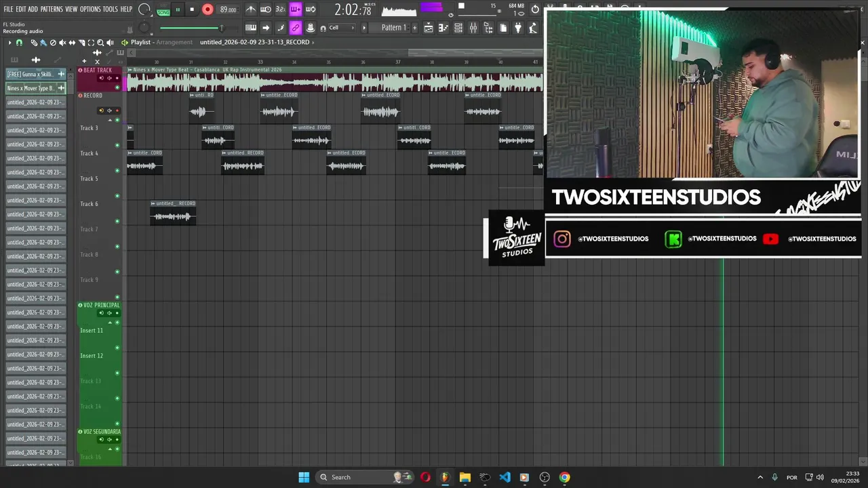Click the main pitch knob
The image size is (868, 488).
coord(144,28)
